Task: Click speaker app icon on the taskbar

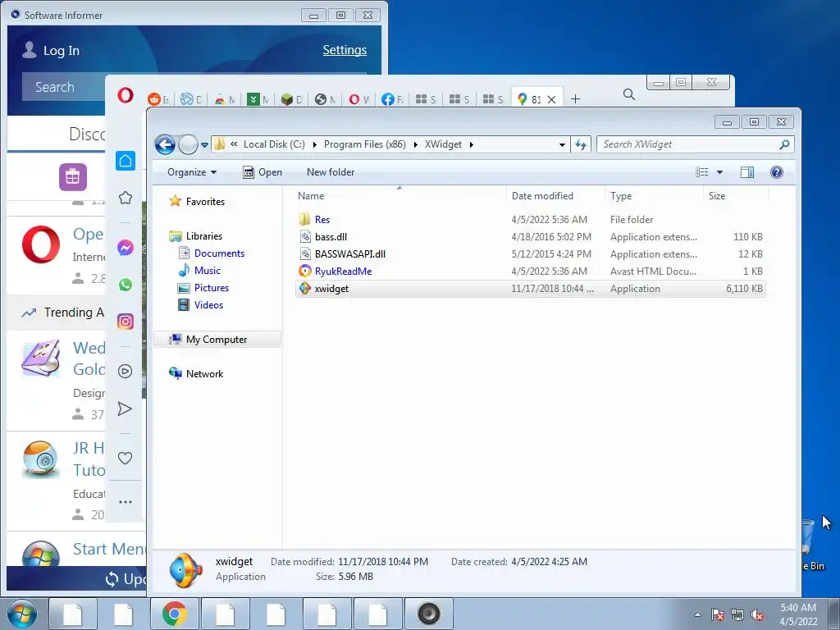Action: click(x=428, y=614)
